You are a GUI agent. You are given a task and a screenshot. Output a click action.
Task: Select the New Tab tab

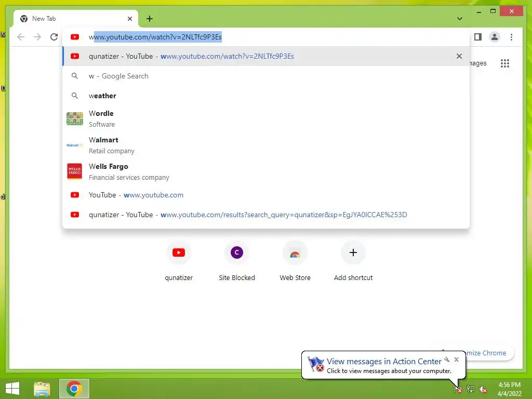click(76, 19)
